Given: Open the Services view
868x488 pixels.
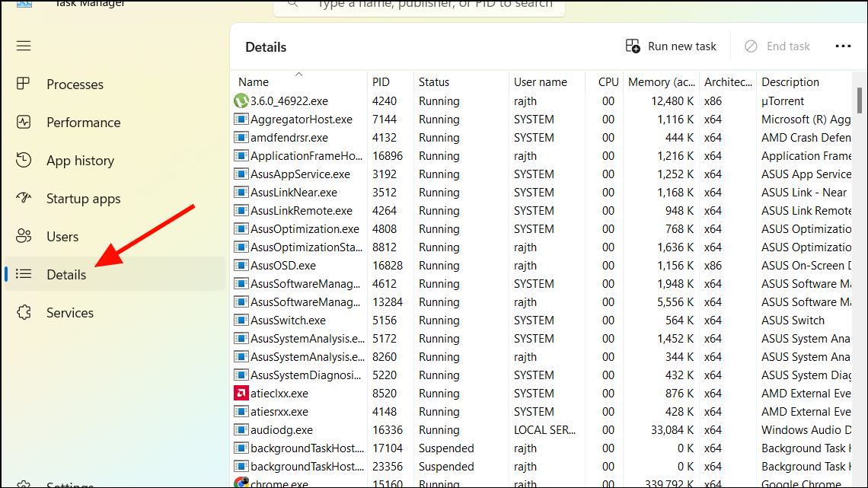Looking at the screenshot, I should tap(69, 312).
